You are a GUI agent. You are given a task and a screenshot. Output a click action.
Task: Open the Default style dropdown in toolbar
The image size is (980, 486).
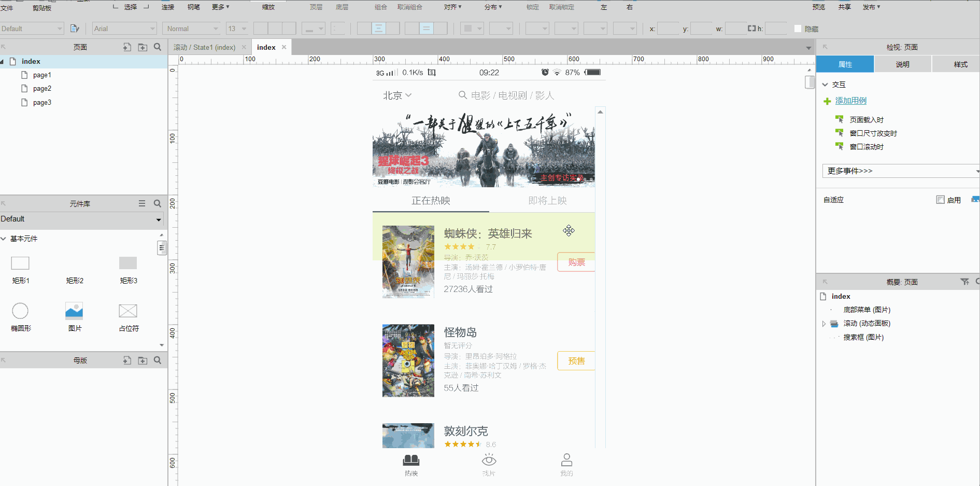[x=32, y=29]
